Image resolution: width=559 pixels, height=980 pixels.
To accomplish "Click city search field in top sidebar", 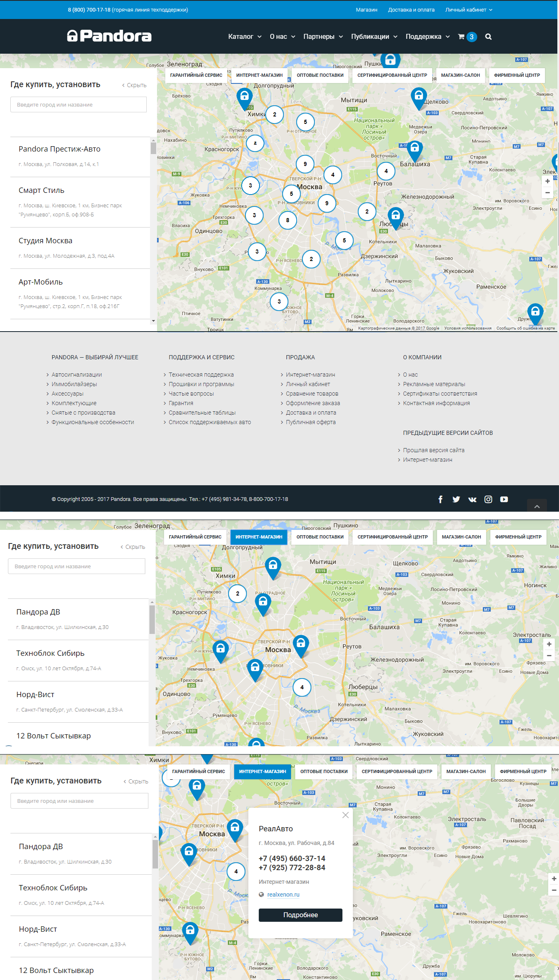I will [78, 104].
